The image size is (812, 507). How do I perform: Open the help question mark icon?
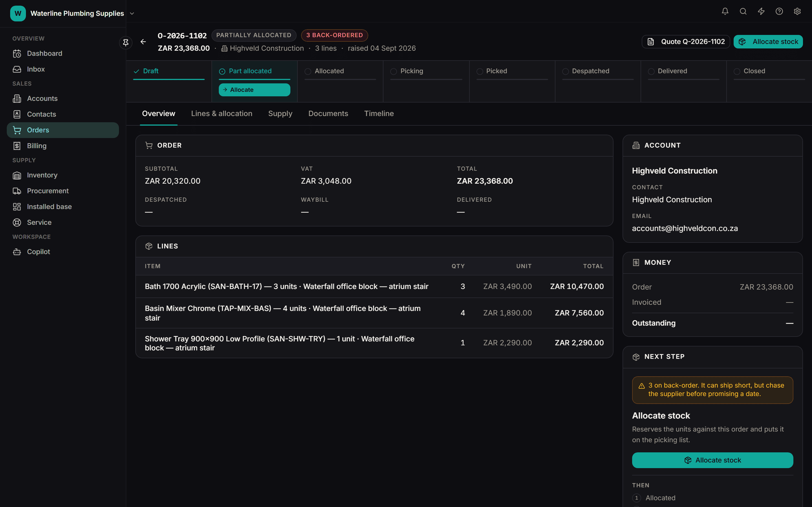coord(779,12)
